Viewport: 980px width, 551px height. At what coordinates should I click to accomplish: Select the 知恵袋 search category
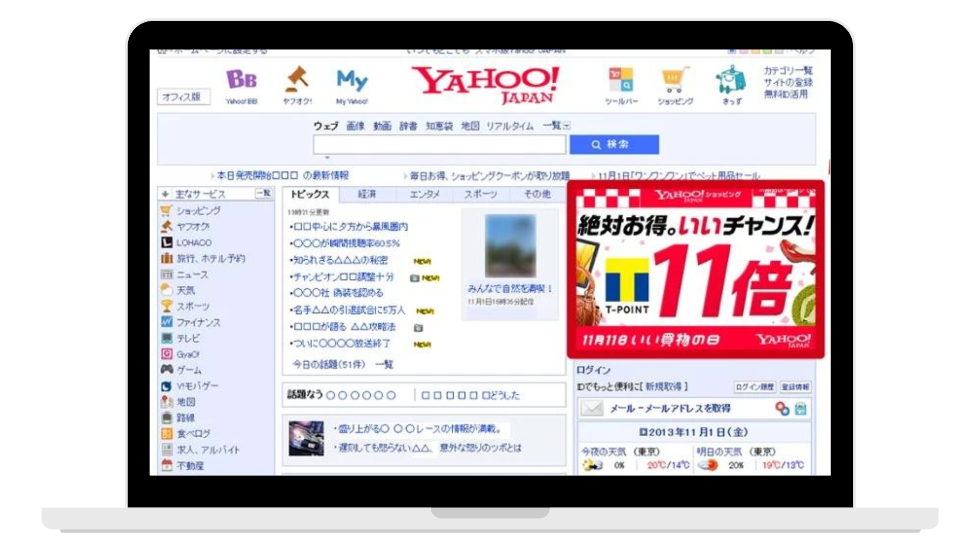click(x=439, y=126)
